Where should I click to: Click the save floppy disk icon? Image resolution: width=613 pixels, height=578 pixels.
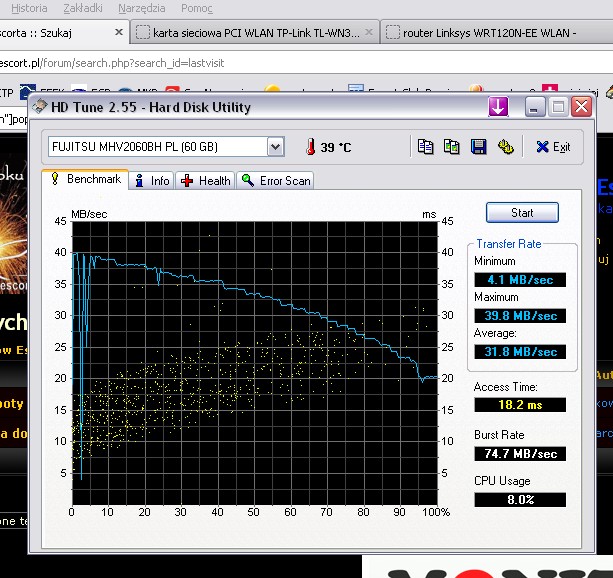pyautogui.click(x=478, y=147)
